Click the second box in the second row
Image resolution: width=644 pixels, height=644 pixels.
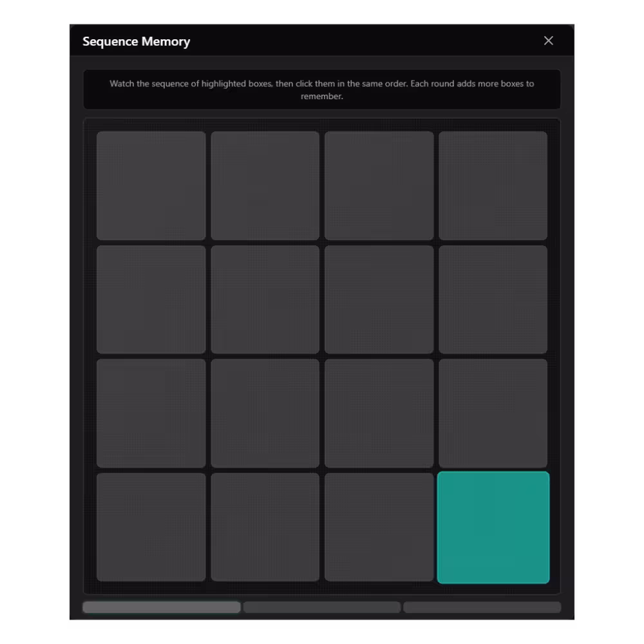[x=265, y=299]
